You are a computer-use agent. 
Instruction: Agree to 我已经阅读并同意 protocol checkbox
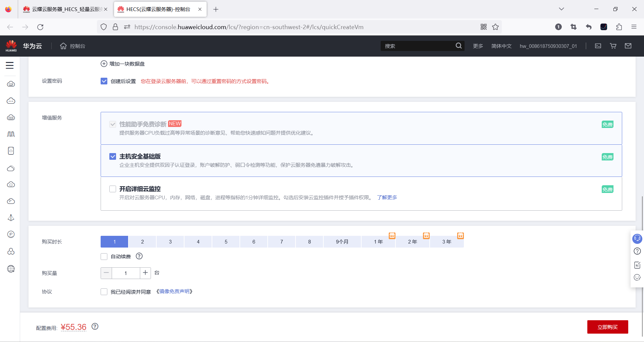[x=104, y=291]
